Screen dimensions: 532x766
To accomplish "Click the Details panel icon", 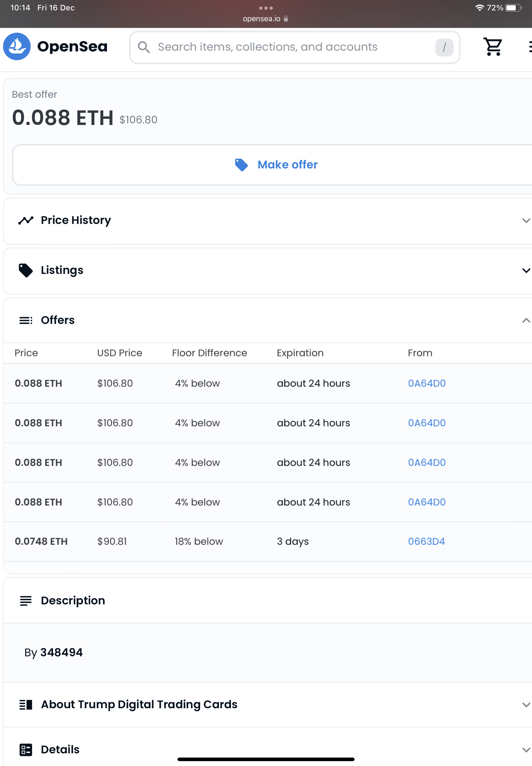I will [26, 750].
